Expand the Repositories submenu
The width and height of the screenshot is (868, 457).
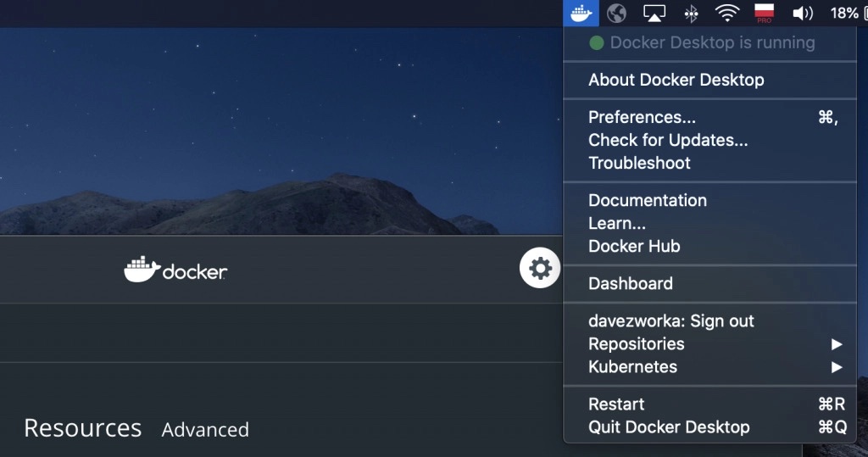(x=709, y=344)
